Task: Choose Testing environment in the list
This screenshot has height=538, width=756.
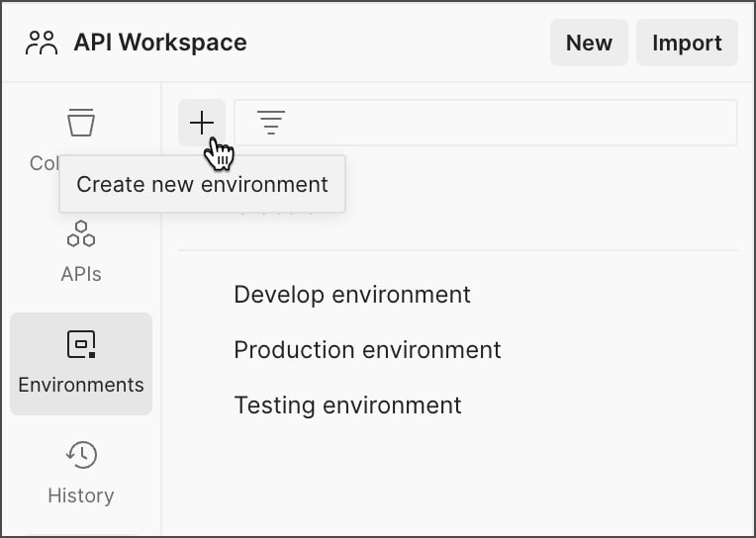Action: (347, 405)
